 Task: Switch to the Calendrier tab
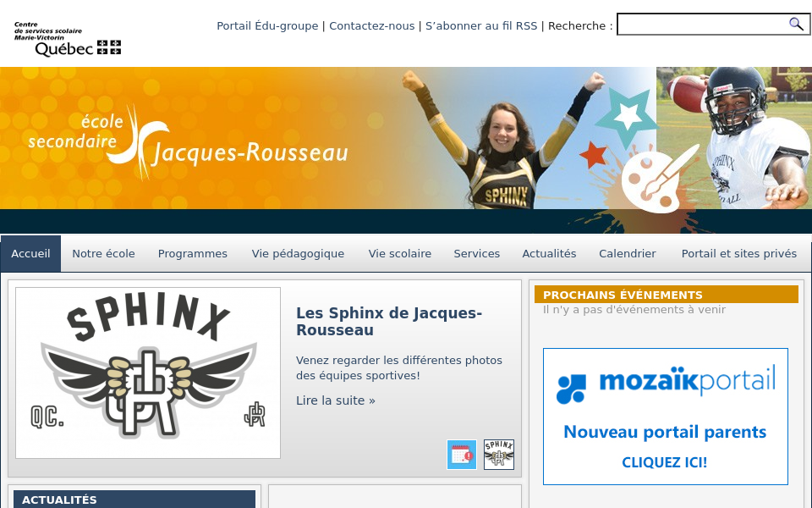628,253
